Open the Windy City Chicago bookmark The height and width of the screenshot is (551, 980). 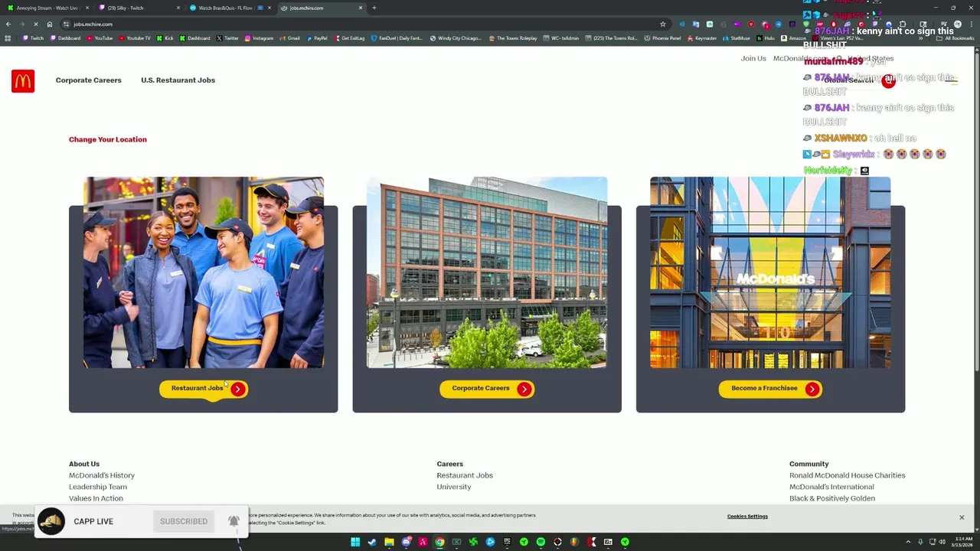[x=456, y=38]
